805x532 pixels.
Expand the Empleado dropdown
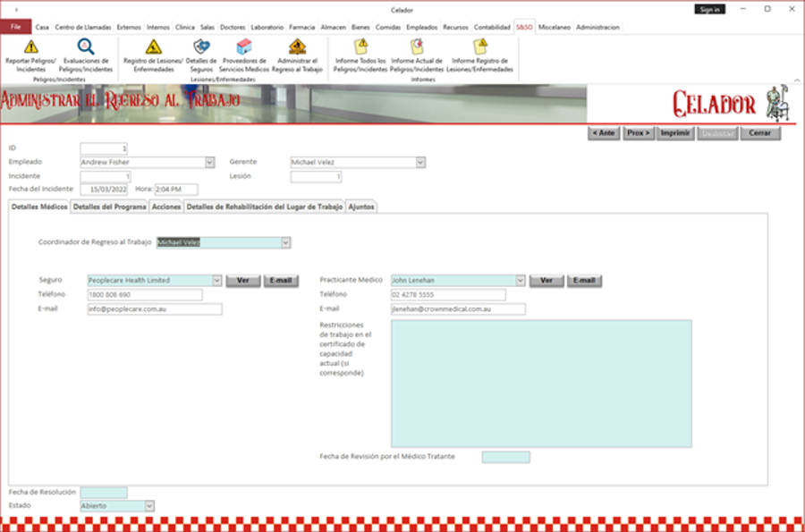tap(210, 163)
